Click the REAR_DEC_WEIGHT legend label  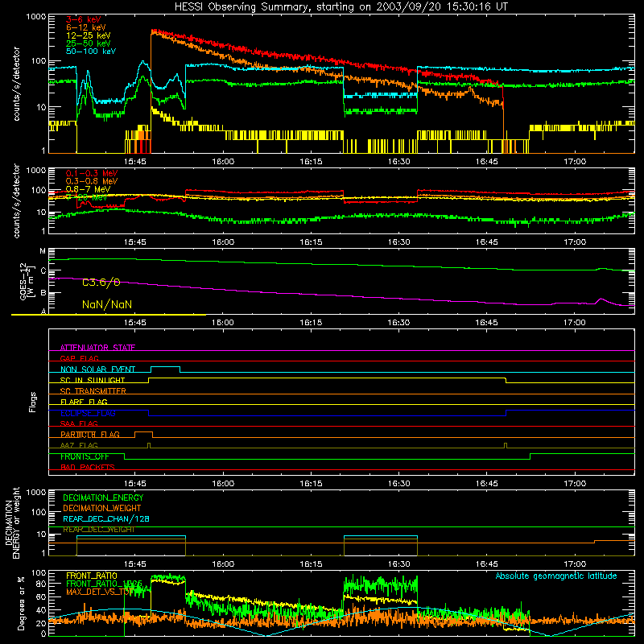(98, 530)
